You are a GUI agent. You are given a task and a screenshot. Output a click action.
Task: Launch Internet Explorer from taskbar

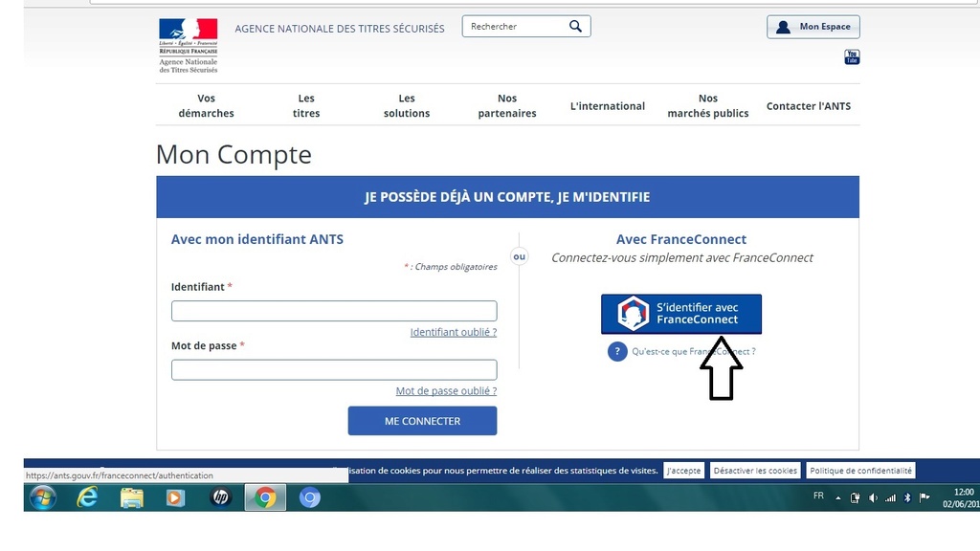(87, 497)
